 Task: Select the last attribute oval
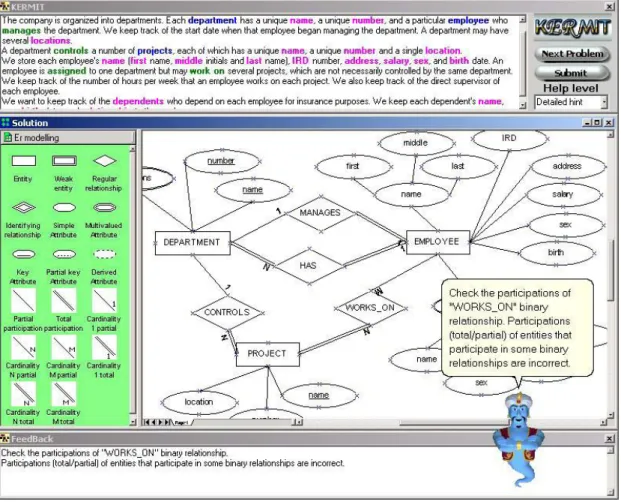pyautogui.click(x=458, y=166)
